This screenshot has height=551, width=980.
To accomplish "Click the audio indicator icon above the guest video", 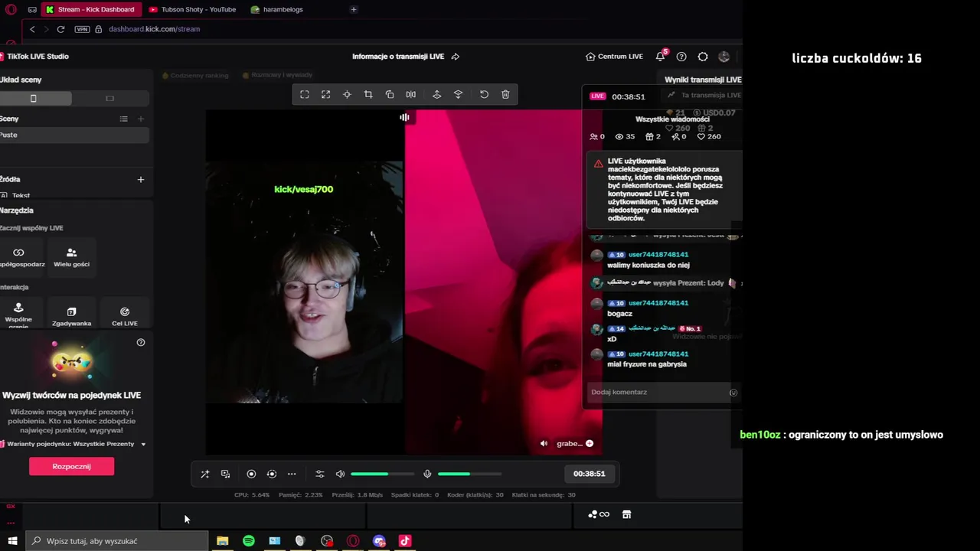I will point(404,117).
